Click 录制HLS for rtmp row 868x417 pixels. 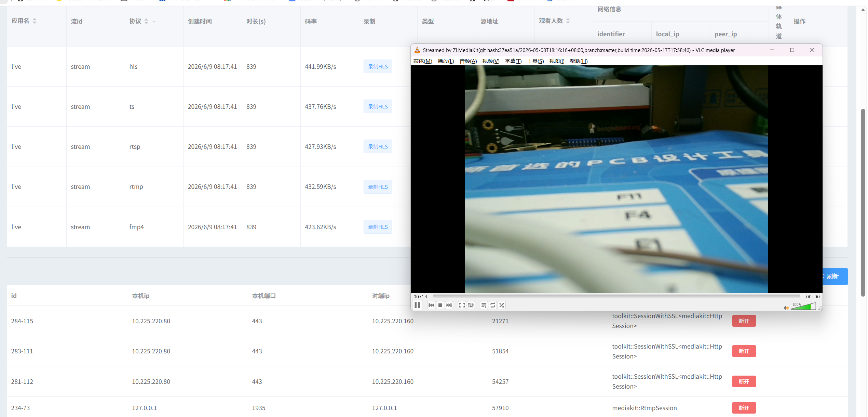pos(378,187)
